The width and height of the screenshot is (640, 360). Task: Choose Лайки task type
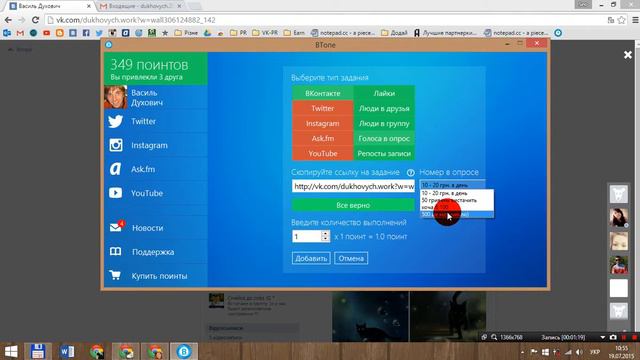click(x=384, y=93)
